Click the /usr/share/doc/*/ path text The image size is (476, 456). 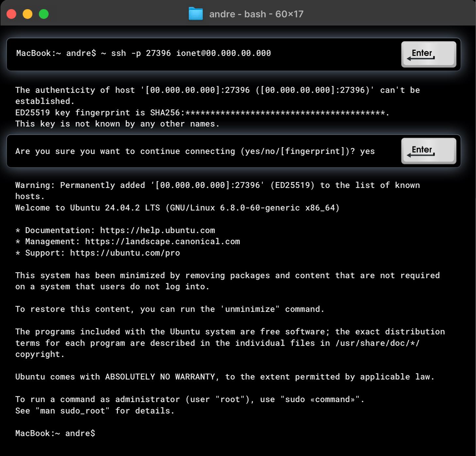(x=377, y=343)
